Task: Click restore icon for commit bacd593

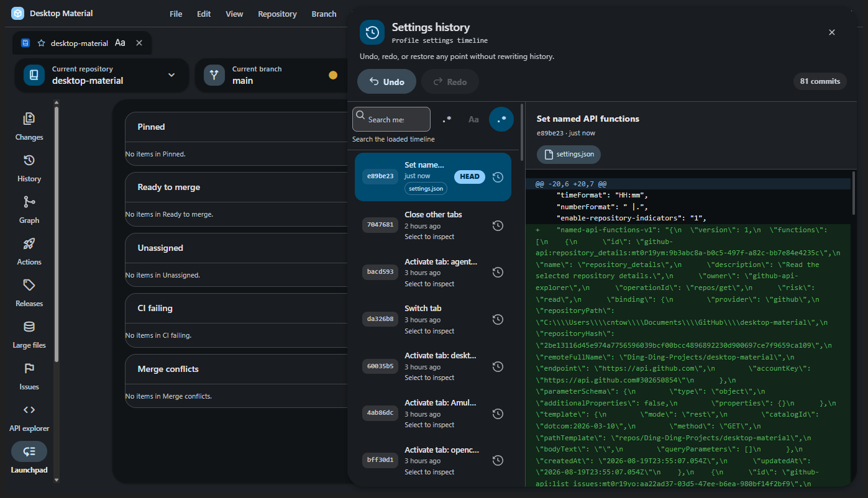Action: click(x=497, y=272)
